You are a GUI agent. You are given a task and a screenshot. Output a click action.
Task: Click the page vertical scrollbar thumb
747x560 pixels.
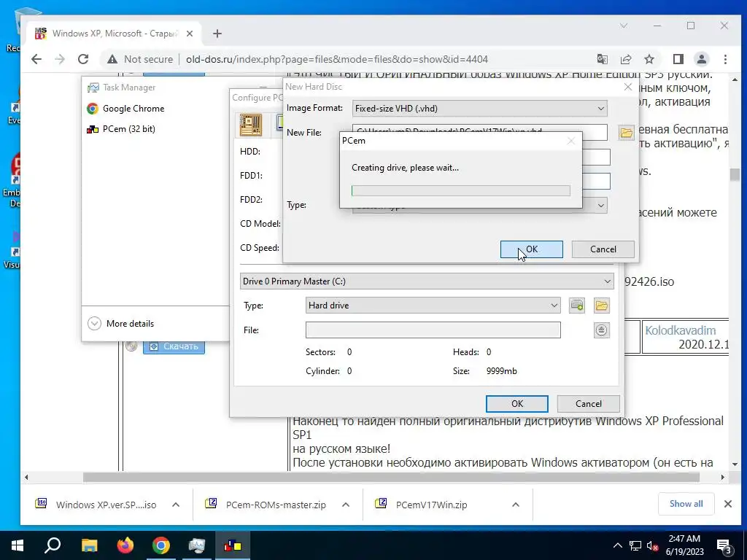point(735,175)
